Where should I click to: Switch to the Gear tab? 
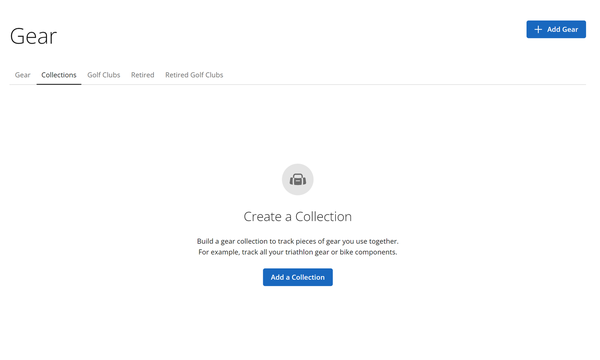[23, 75]
